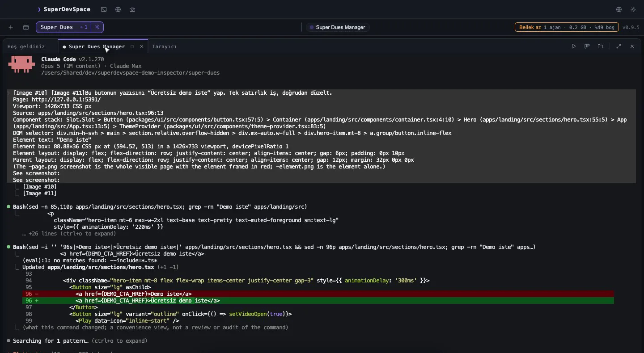
Task: Close the panel with the X icon
Action: pos(632,46)
